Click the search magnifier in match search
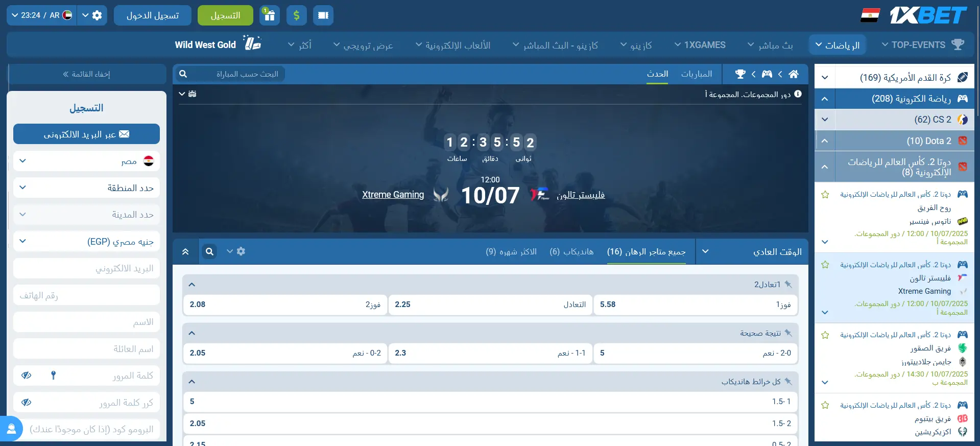Viewport: 980px width, 446px height. point(183,74)
